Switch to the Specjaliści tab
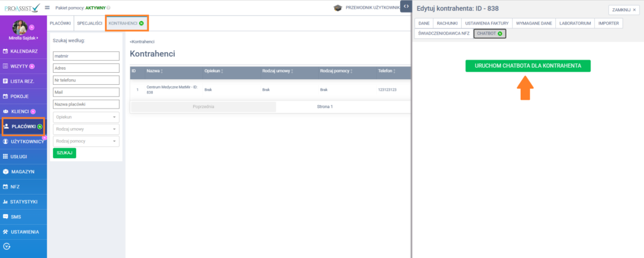Screen dimensions: 644x258 89,23
